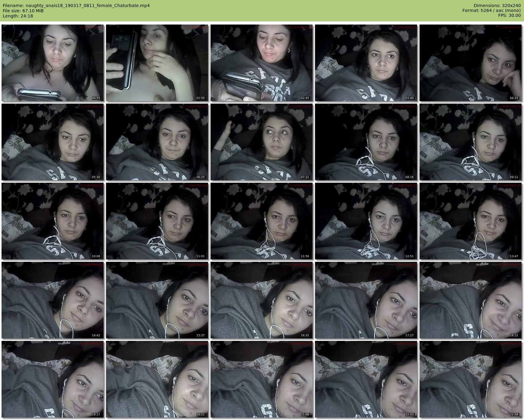524x420 pixels.
Task: Click the 'Format: h264 / aac (mono)' text
Action: pyautogui.click(x=492, y=11)
